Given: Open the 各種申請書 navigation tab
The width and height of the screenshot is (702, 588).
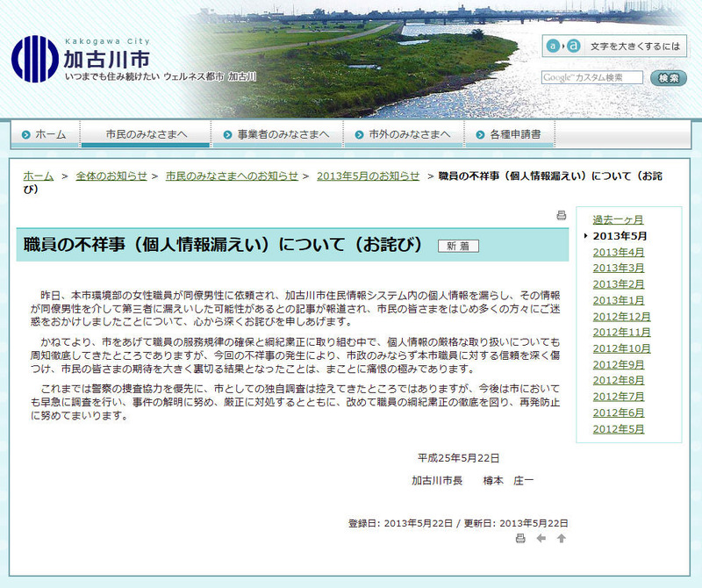Looking at the screenshot, I should coord(509,134).
